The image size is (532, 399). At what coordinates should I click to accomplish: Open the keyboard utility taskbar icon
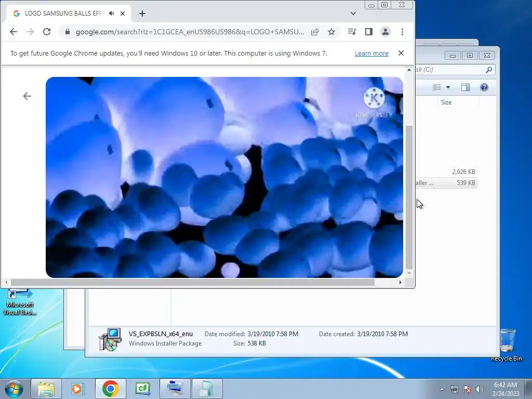click(x=175, y=389)
